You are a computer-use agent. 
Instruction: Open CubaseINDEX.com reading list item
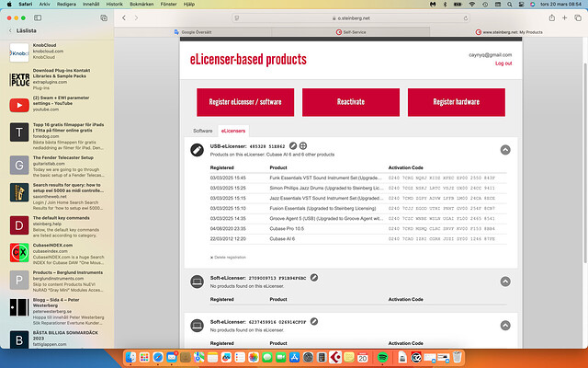[x=58, y=254]
